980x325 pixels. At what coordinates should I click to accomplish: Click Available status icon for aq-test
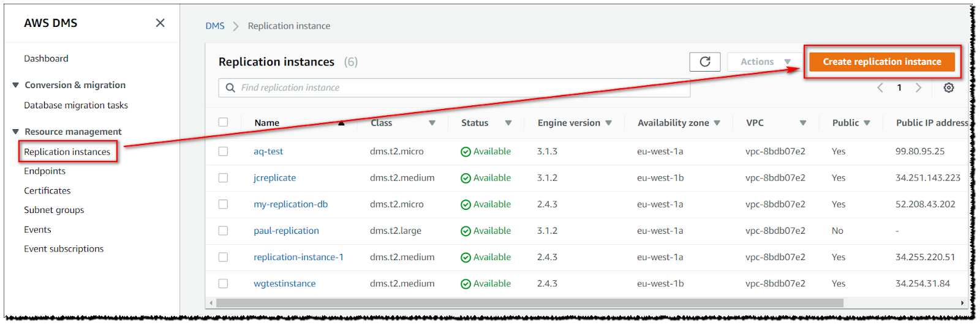466,152
